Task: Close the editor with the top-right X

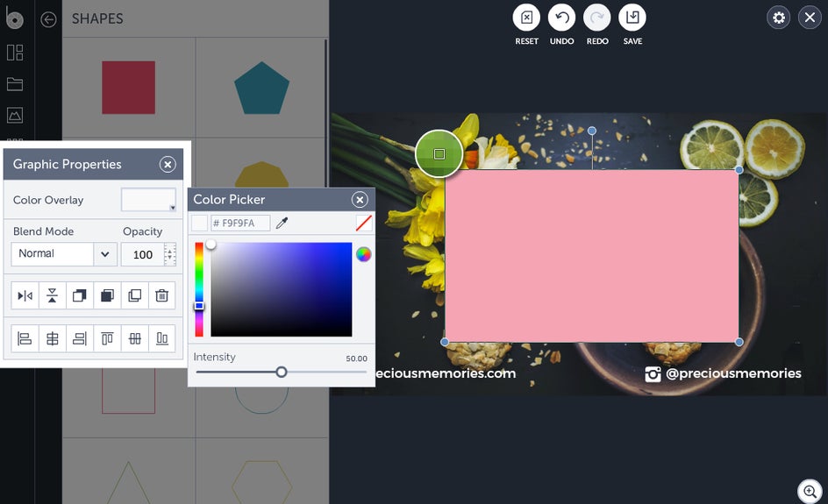Action: click(x=810, y=18)
